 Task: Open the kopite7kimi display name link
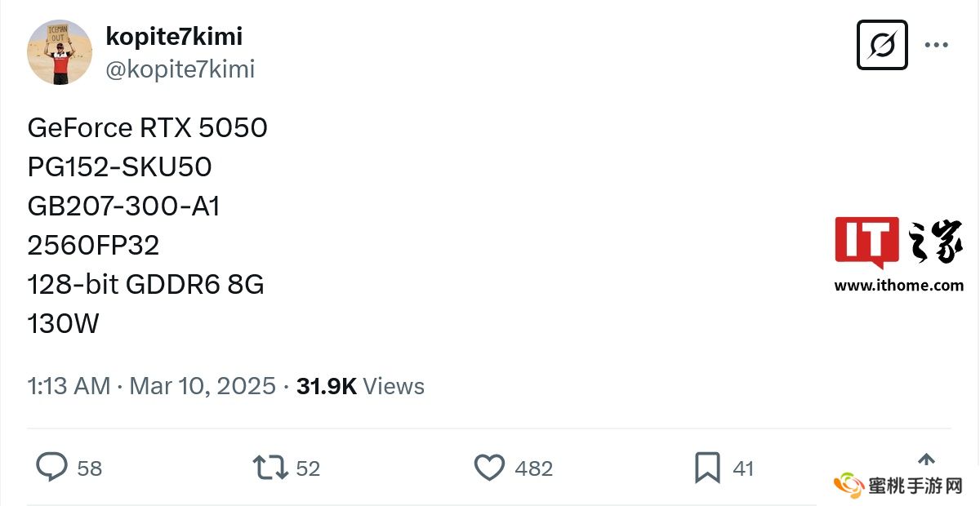click(x=174, y=37)
